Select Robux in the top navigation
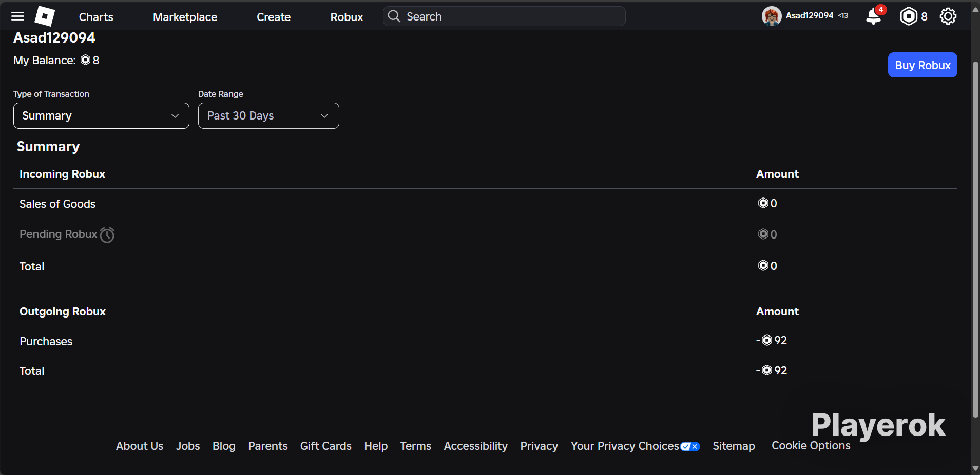The height and width of the screenshot is (475, 980). [347, 17]
